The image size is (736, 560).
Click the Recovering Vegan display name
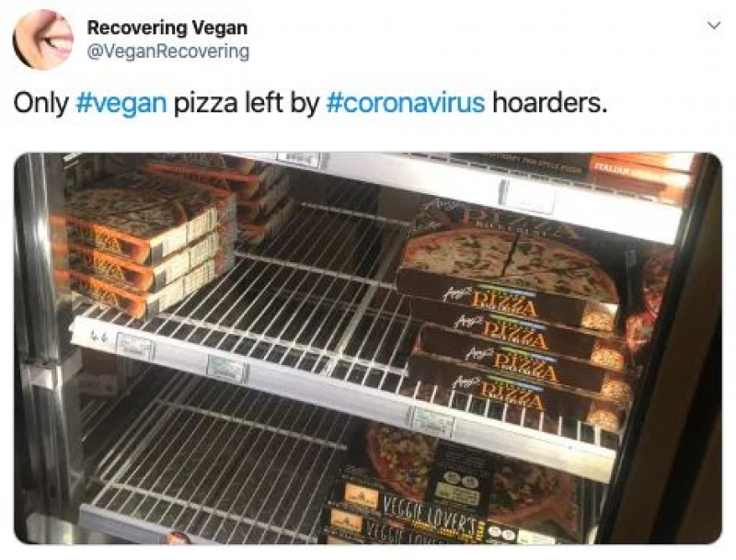pos(167,28)
